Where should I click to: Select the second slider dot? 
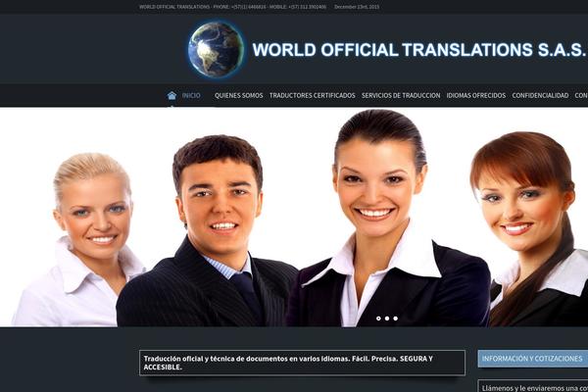click(x=387, y=318)
